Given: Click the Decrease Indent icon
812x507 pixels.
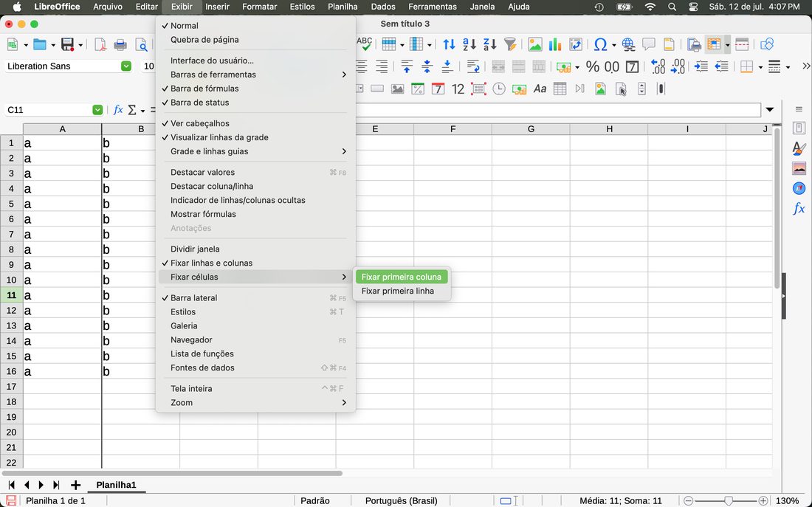Looking at the screenshot, I should tap(721, 66).
